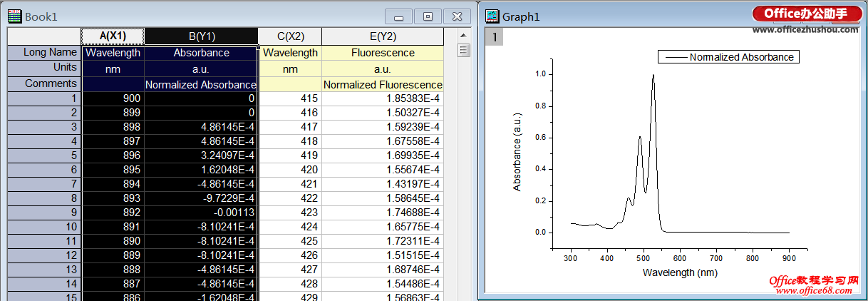The height and width of the screenshot is (301, 868).
Task: Select the A(X1) column header
Action: point(113,36)
